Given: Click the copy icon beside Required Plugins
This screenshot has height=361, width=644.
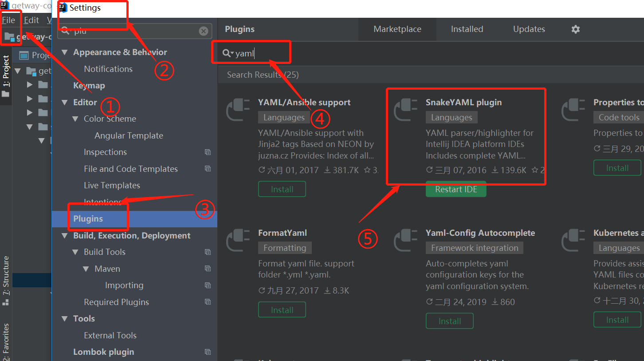Looking at the screenshot, I should point(208,302).
